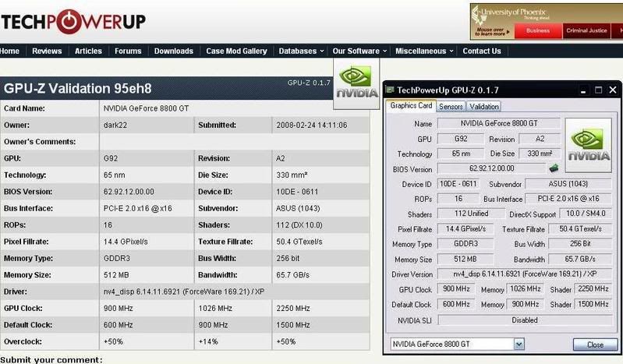This screenshot has width=623, height=364.
Task: Open the Downloads page
Action: pyautogui.click(x=173, y=51)
